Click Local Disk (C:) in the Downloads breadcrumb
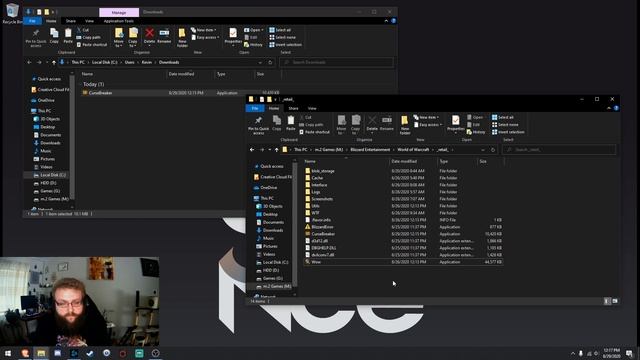Image resolution: width=640 pixels, height=360 pixels. (x=104, y=62)
